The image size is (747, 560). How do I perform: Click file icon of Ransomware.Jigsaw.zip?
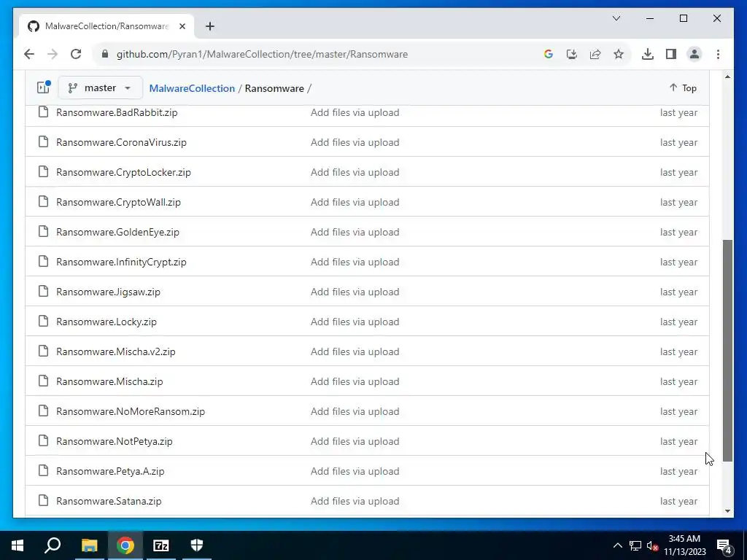coord(43,291)
